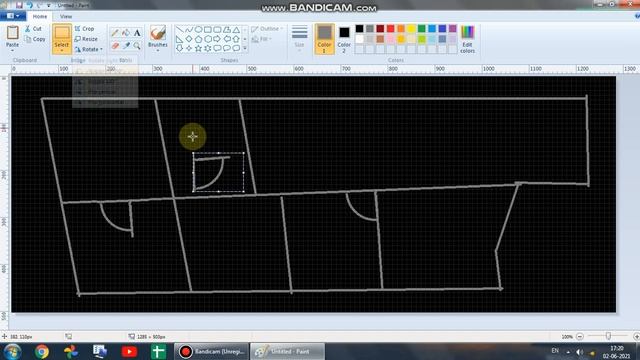Choose the Pentagon shape
640x360 pixels.
(x=198, y=39)
